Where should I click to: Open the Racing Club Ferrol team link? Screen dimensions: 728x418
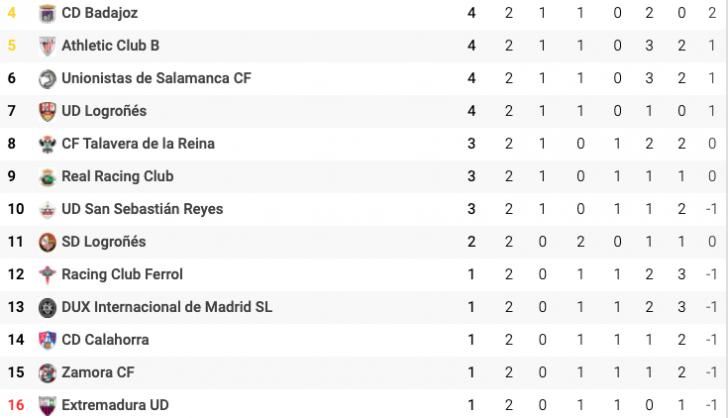(x=122, y=274)
